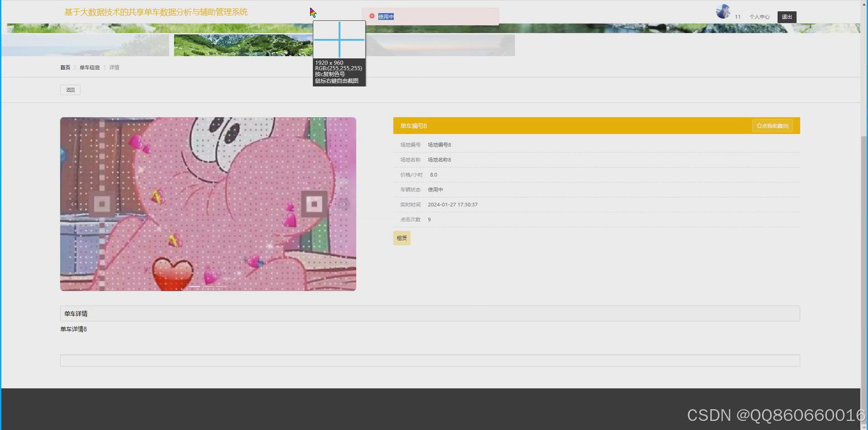Click the site title 基于大数据技术的共享单车数据分析与辅助管理系统
The height and width of the screenshot is (430, 868).
tap(156, 12)
